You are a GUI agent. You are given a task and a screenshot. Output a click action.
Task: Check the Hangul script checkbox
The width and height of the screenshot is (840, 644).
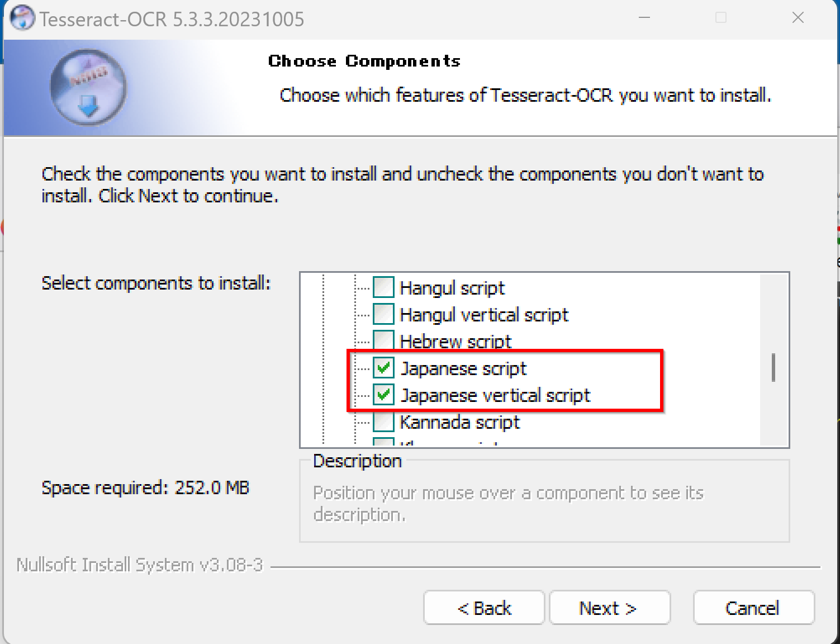pos(383,287)
